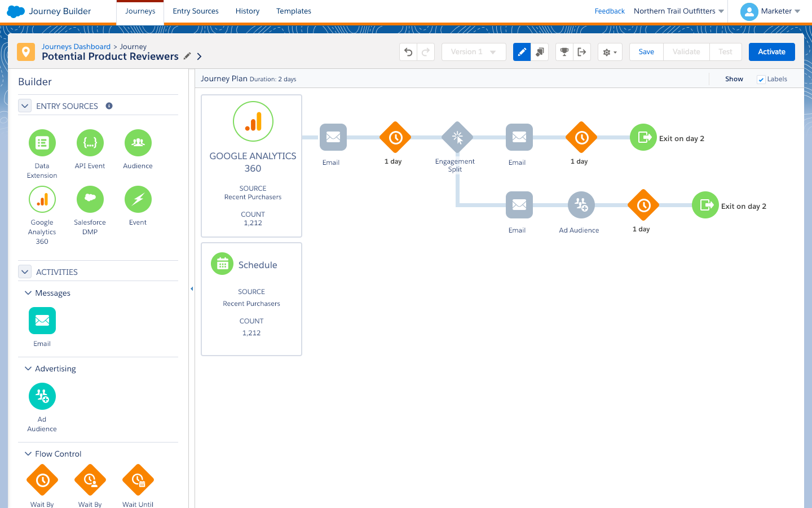Select the Wait Until flow control activity
Screen dimensions: 812x508
138,480
